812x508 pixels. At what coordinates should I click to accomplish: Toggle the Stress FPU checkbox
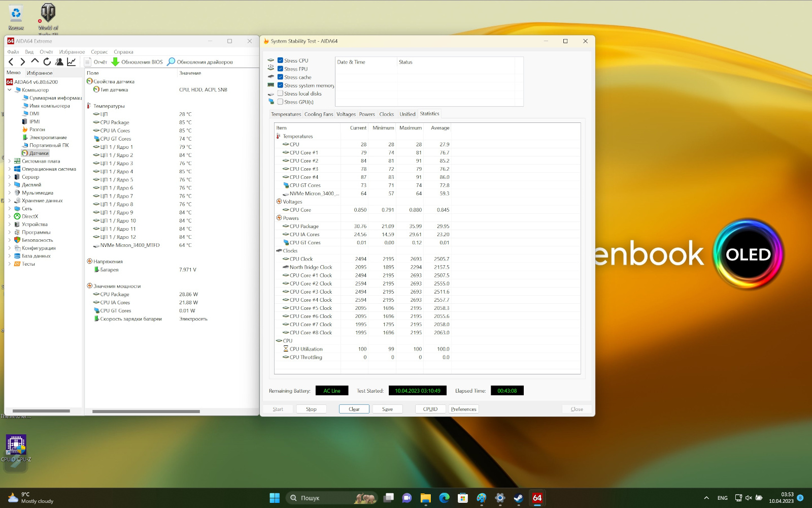280,69
